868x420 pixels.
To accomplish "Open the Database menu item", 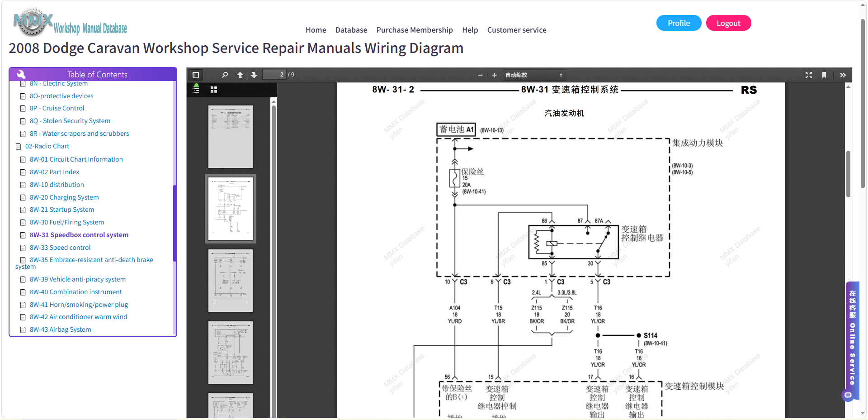I will pyautogui.click(x=351, y=30).
